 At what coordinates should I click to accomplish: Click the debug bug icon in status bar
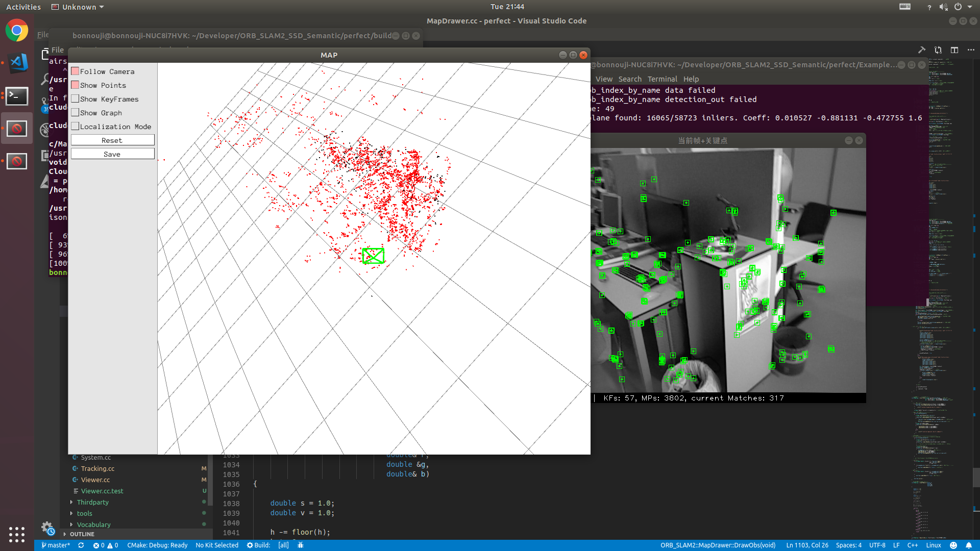click(301, 545)
